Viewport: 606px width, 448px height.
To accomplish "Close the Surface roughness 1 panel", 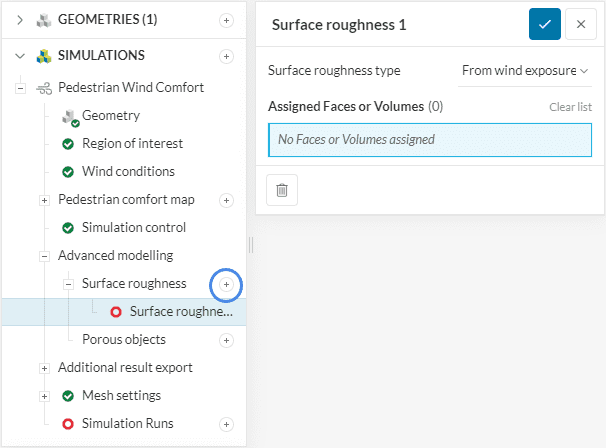I will 581,24.
